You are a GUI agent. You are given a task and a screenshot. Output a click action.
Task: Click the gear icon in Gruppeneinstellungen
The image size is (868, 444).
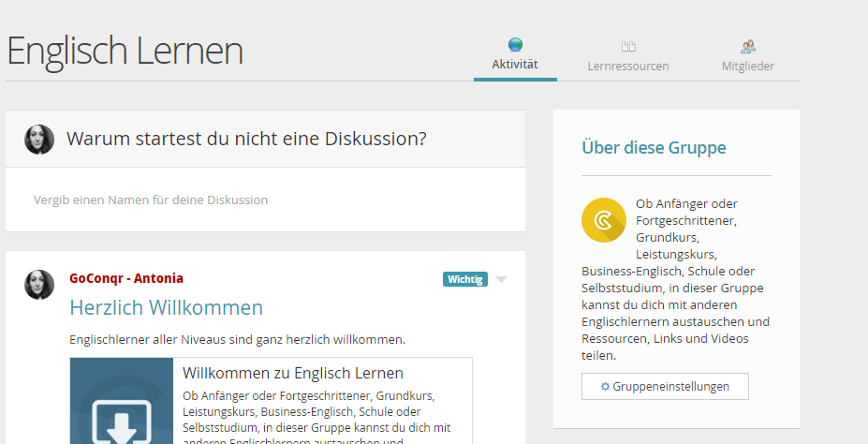click(605, 387)
